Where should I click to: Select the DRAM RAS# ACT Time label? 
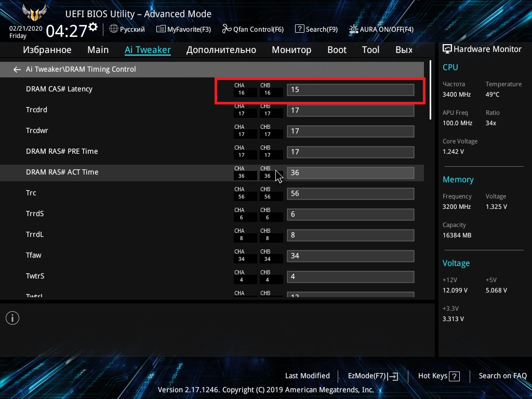point(62,172)
